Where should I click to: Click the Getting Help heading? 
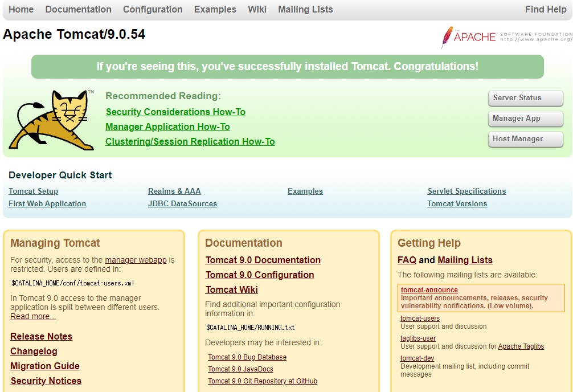point(429,243)
